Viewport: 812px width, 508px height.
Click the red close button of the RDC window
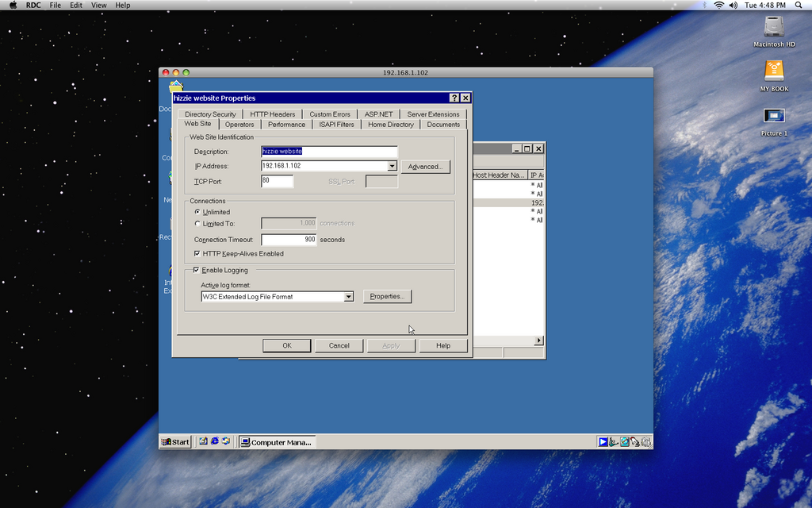(x=166, y=72)
